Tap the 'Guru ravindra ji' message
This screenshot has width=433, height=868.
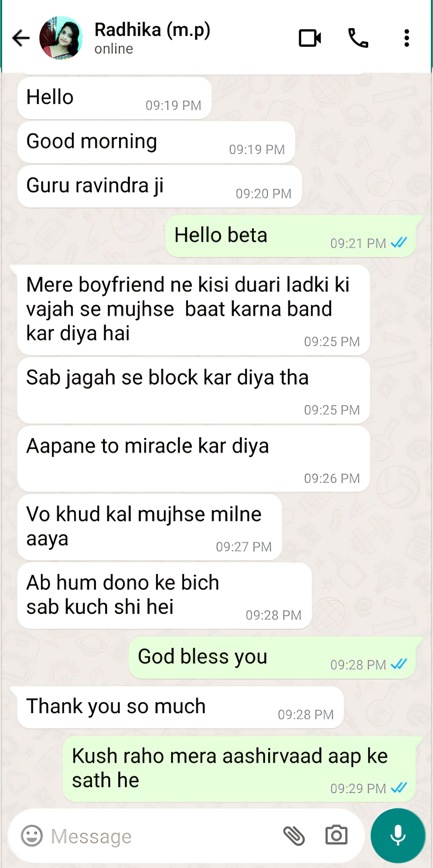point(159,186)
